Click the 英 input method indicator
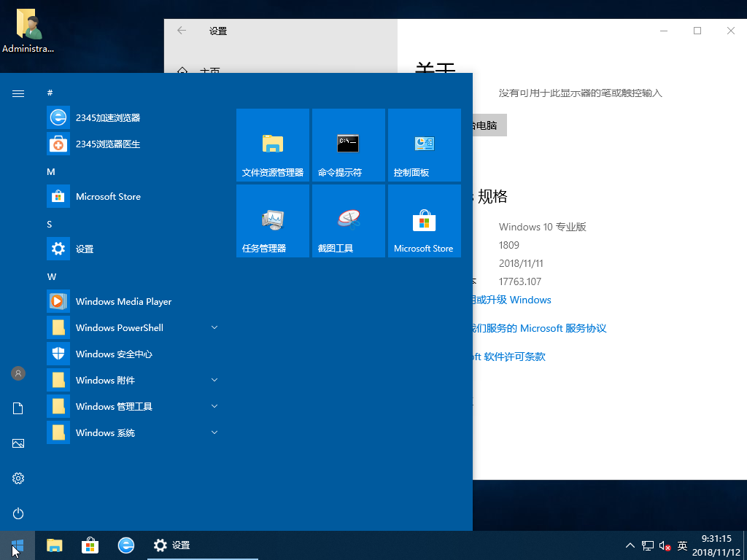 tap(683, 545)
